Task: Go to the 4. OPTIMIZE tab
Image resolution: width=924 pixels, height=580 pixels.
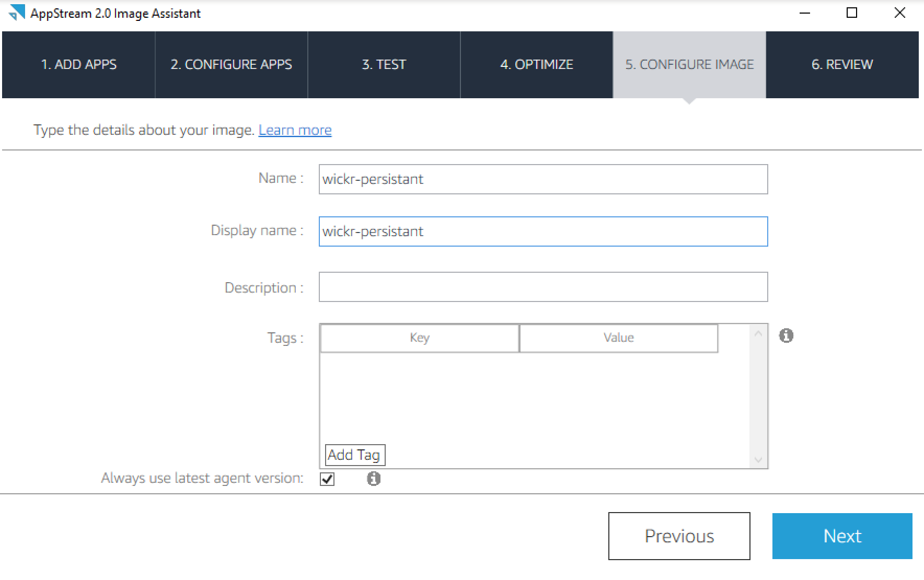Action: tap(537, 64)
